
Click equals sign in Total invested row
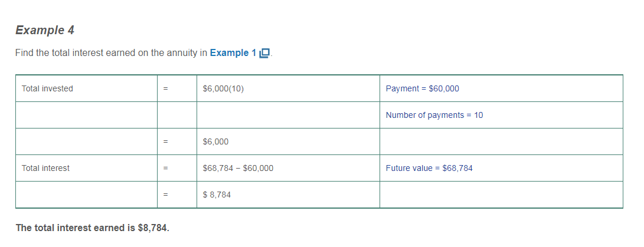(x=166, y=88)
